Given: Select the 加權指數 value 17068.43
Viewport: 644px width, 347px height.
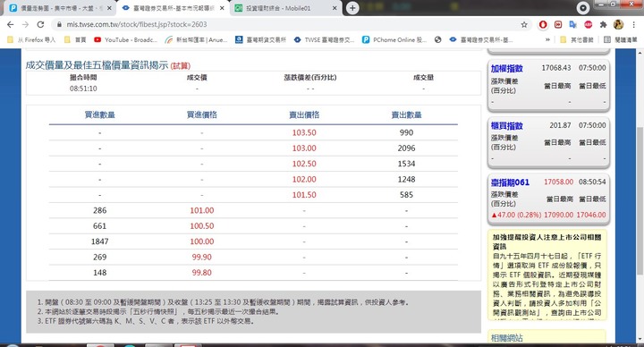Looking at the screenshot, I should click(556, 68).
